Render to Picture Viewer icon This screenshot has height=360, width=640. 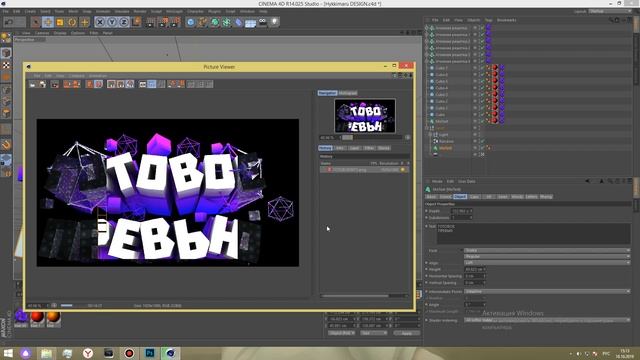163,22
